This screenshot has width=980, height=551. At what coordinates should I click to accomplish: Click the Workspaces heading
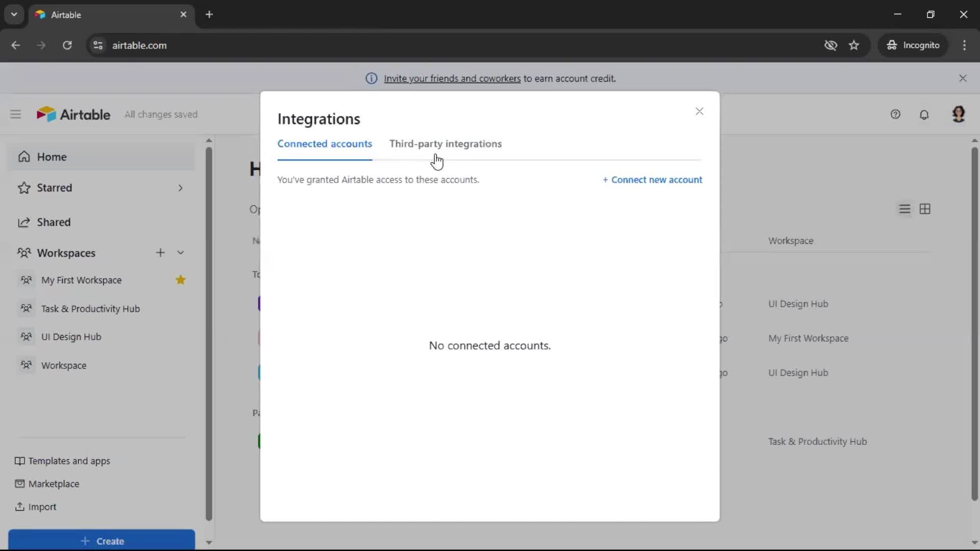(66, 253)
